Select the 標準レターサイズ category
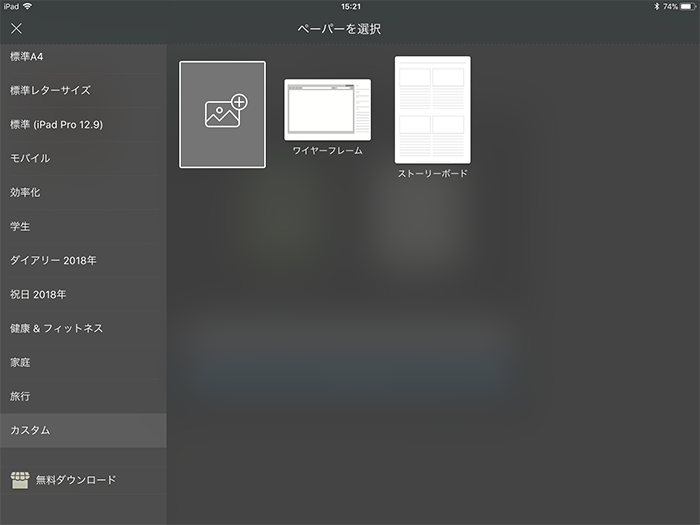This screenshot has height=525, width=700. point(83,90)
